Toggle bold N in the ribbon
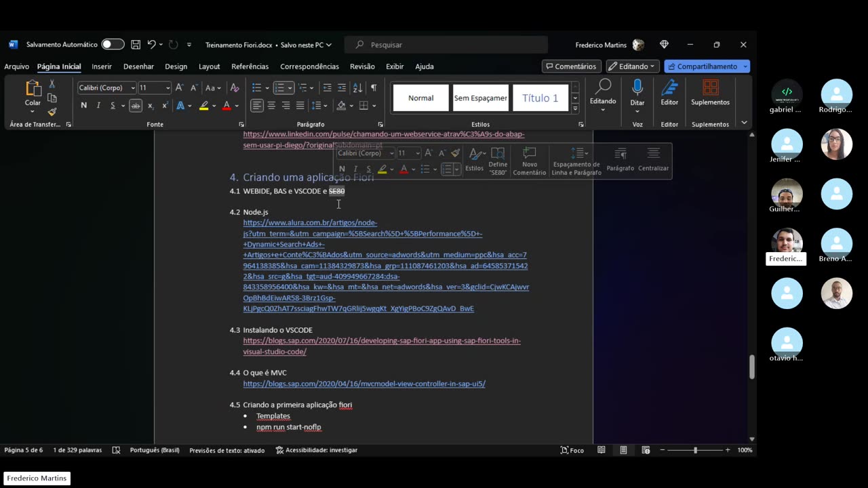 (x=83, y=106)
